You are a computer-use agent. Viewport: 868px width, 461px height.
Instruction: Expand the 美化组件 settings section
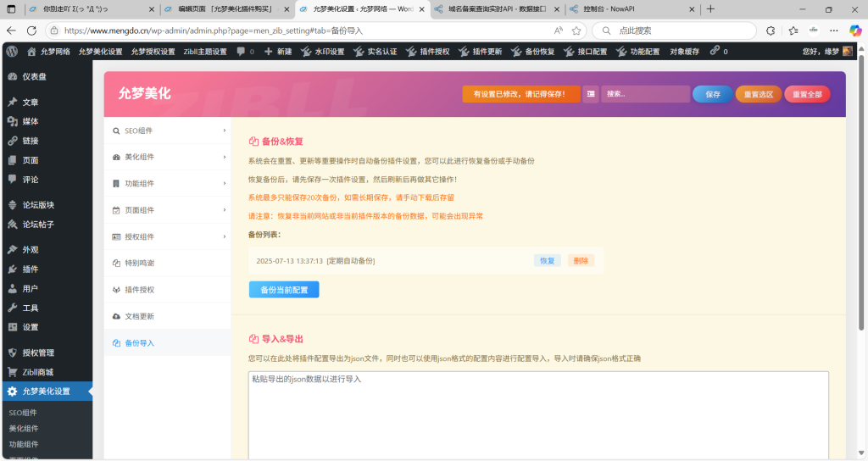click(x=167, y=157)
